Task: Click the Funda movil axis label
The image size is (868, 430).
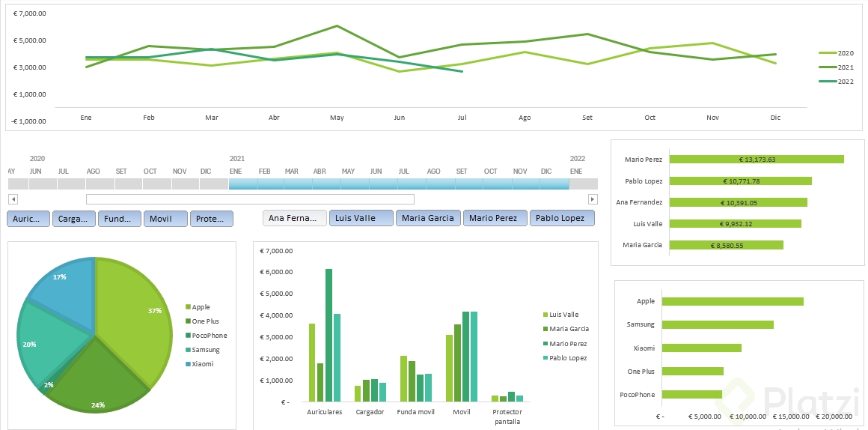Action: pyautogui.click(x=416, y=412)
